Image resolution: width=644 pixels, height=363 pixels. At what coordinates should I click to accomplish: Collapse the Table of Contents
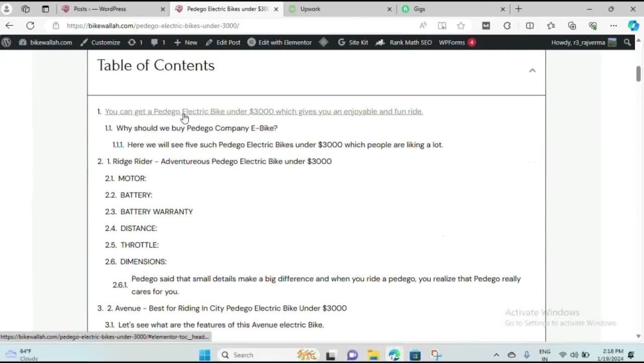click(x=533, y=71)
